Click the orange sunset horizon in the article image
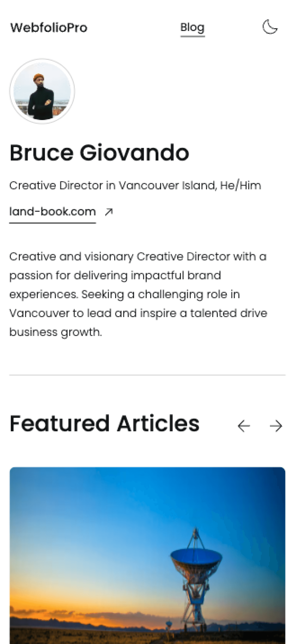The height and width of the screenshot is (644, 296). pos(75,619)
